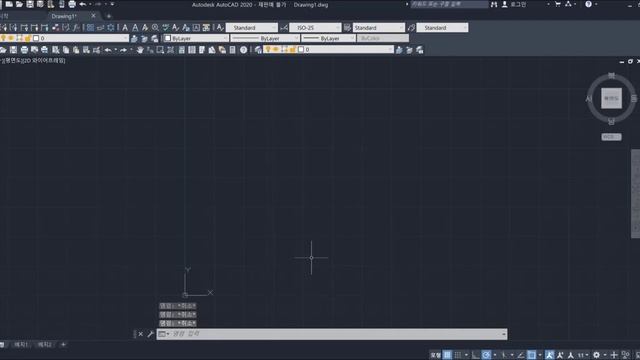Click the Spell Check icon in Text toolbar
The width and height of the screenshot is (640, 360).
pyautogui.click(x=165, y=27)
